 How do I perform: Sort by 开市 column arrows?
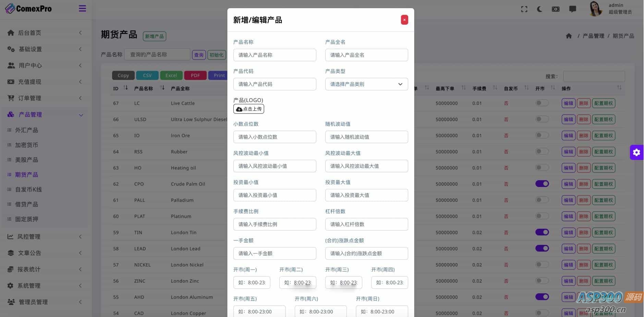coord(553,88)
